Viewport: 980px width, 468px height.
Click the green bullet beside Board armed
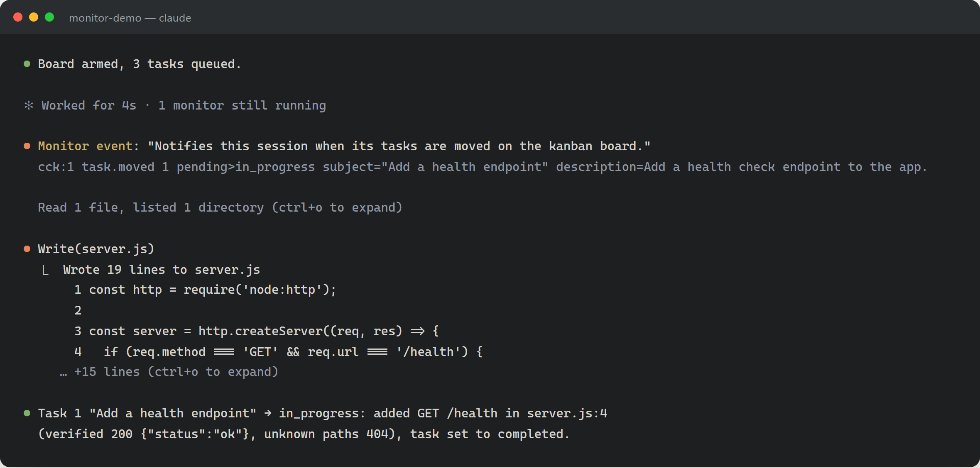point(27,64)
